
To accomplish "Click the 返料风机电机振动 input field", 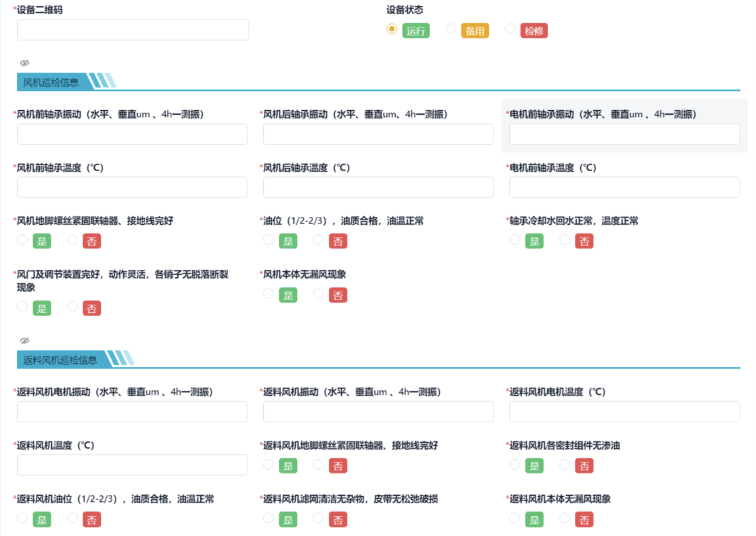I will point(132,412).
